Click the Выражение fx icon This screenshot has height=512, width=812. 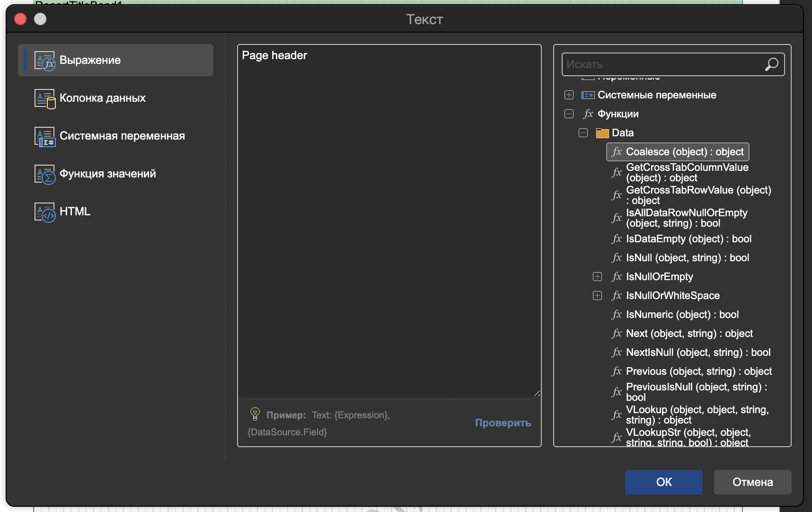pos(45,61)
